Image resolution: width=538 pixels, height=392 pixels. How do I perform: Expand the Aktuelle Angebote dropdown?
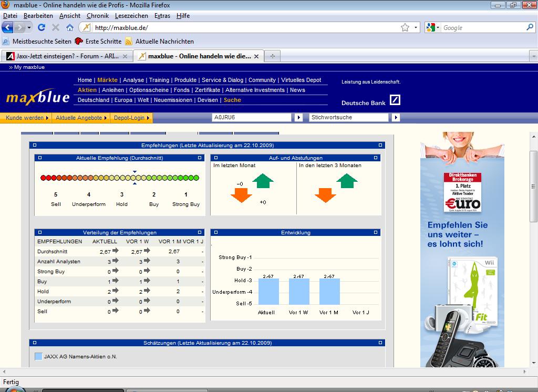point(81,118)
